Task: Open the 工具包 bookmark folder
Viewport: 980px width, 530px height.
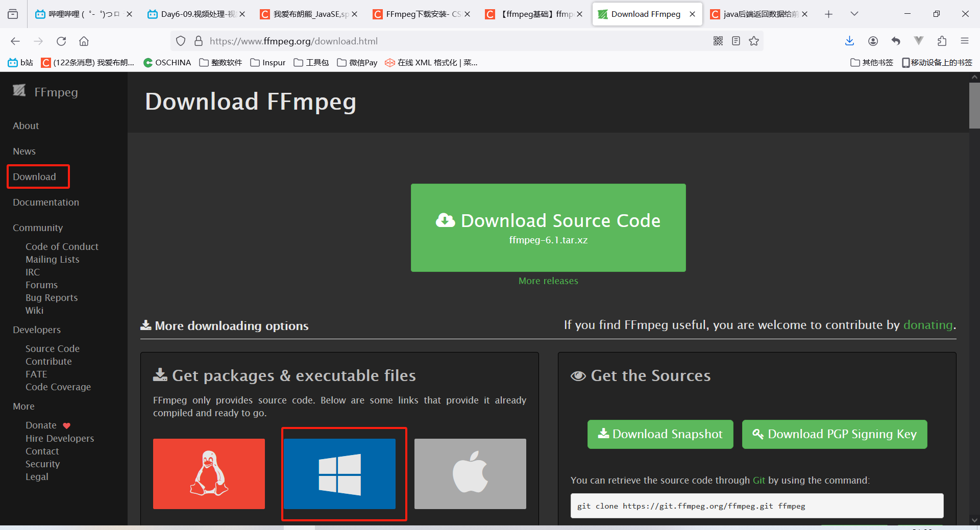Action: pyautogui.click(x=311, y=63)
